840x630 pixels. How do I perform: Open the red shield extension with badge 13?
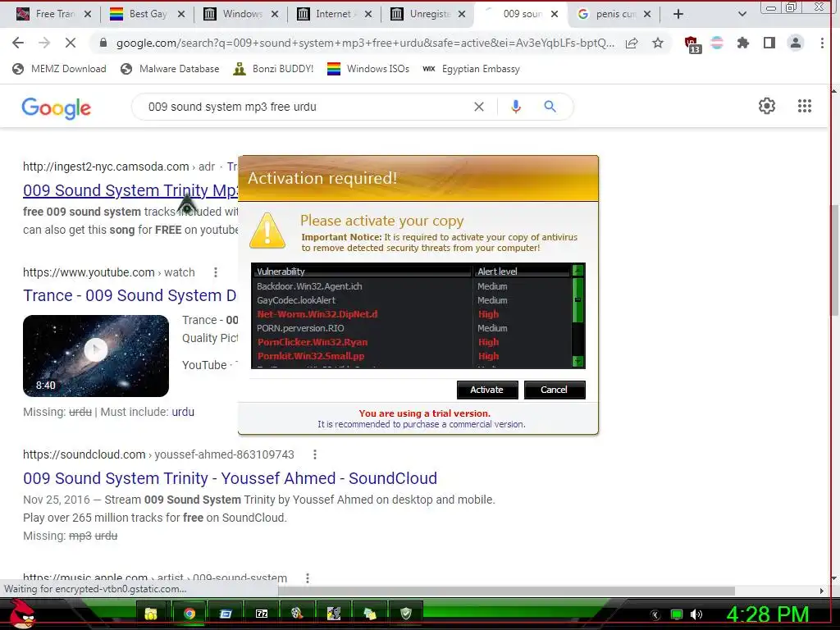[x=692, y=44]
